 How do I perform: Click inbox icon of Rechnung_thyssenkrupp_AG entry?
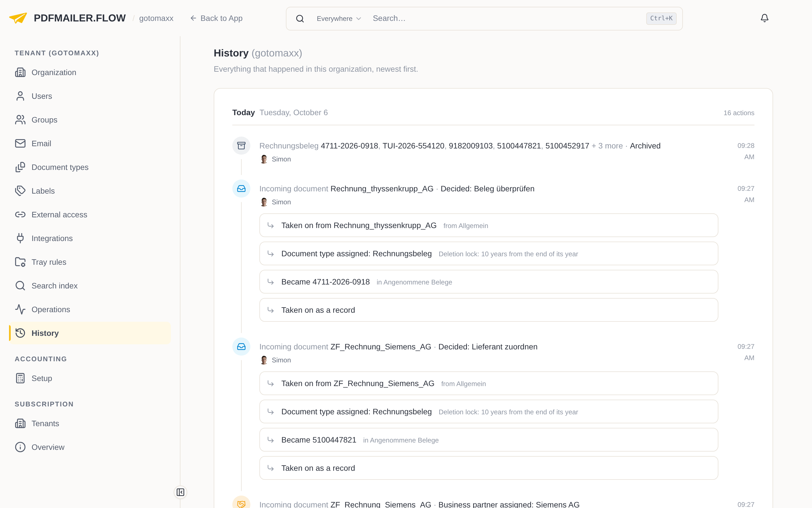pos(241,189)
